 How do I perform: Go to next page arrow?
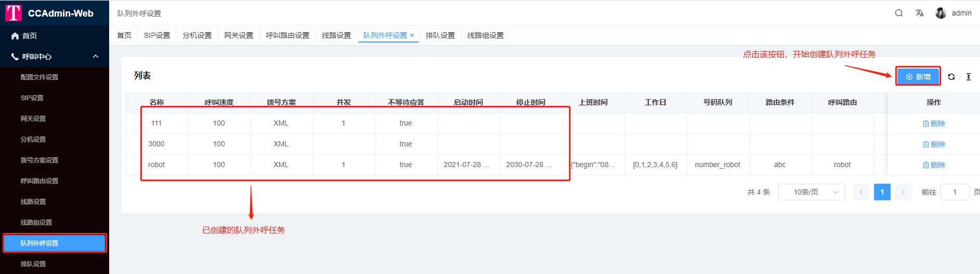[x=903, y=192]
